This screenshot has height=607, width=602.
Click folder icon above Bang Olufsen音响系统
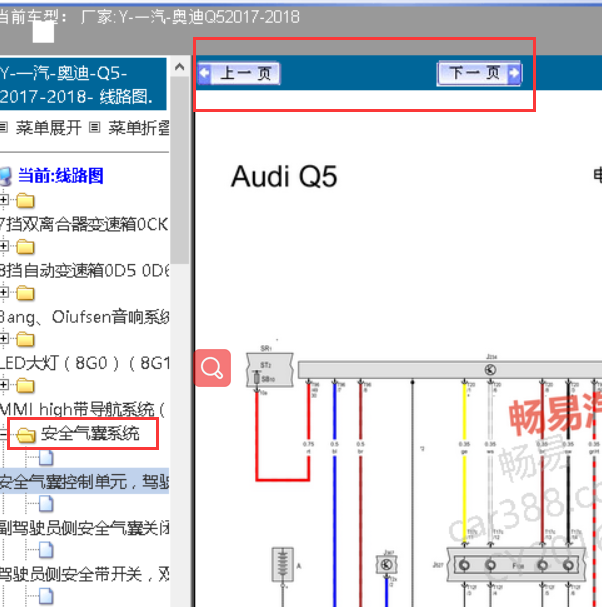(26, 293)
